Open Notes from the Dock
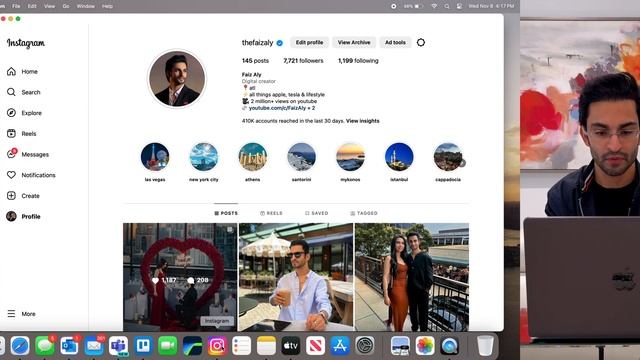The width and height of the screenshot is (640, 360). point(266,346)
